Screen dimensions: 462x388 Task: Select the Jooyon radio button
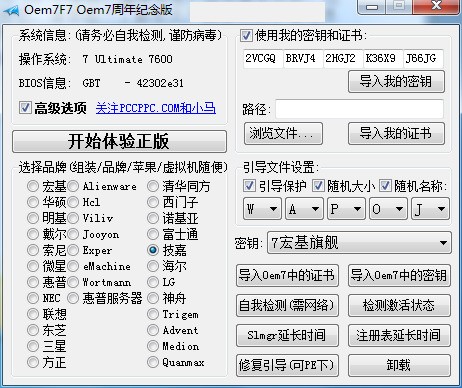pyautogui.click(x=73, y=234)
